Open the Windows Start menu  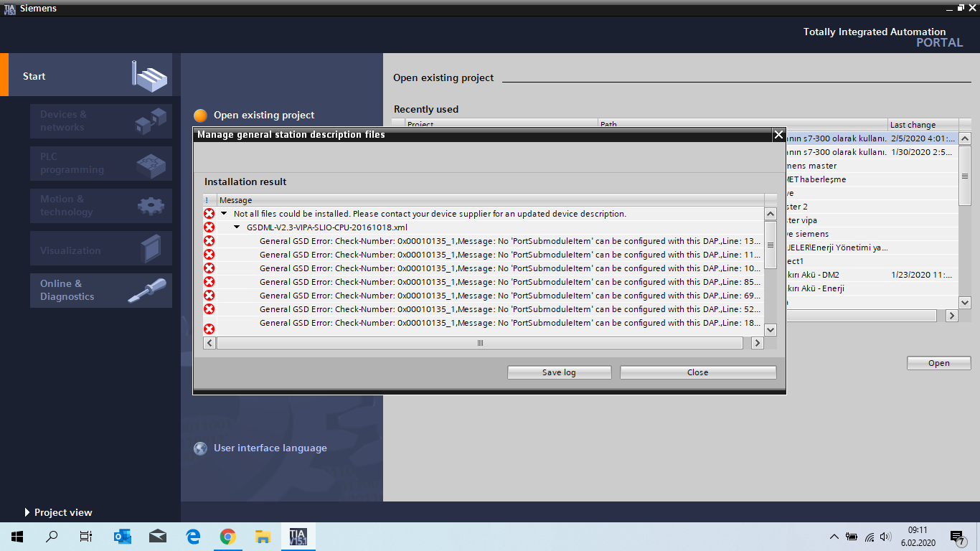(x=17, y=537)
